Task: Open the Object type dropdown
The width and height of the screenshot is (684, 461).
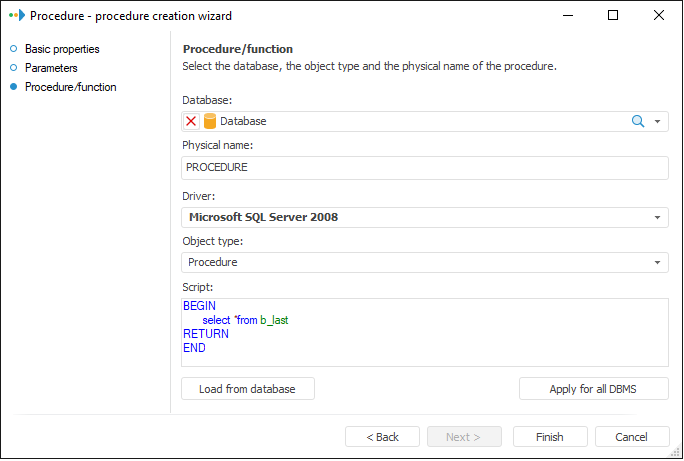Action: 658,262
